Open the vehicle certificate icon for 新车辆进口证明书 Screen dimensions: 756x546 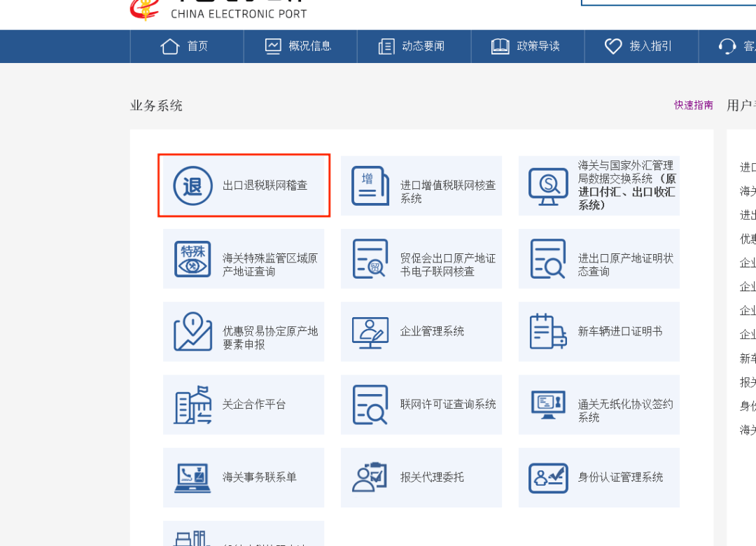click(547, 331)
